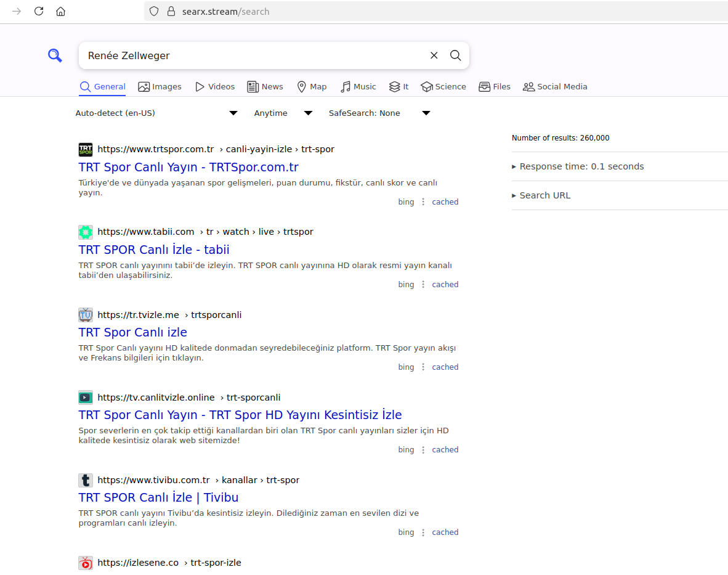Open TRT Spor Canlı izle link
Viewport: 728px width, 575px height.
coord(133,333)
